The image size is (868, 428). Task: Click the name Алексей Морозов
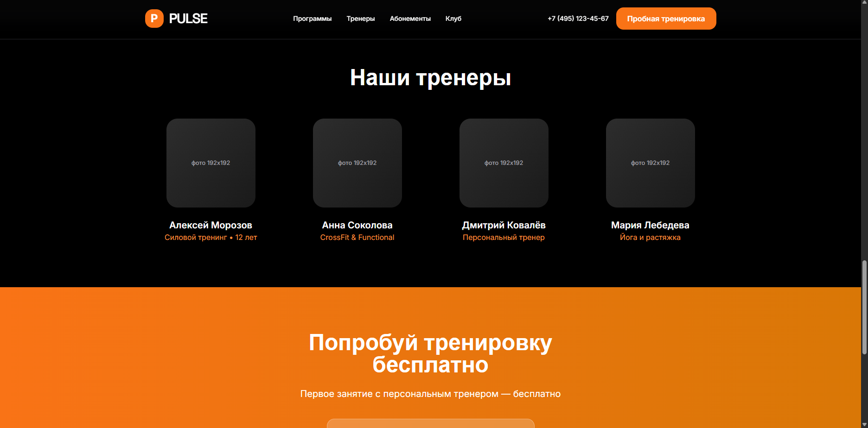tap(211, 225)
